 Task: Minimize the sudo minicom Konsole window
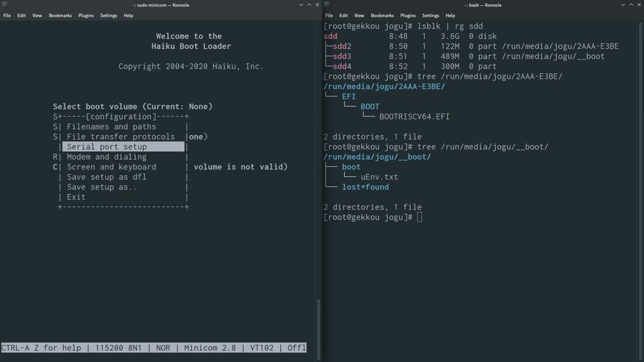[x=301, y=5]
